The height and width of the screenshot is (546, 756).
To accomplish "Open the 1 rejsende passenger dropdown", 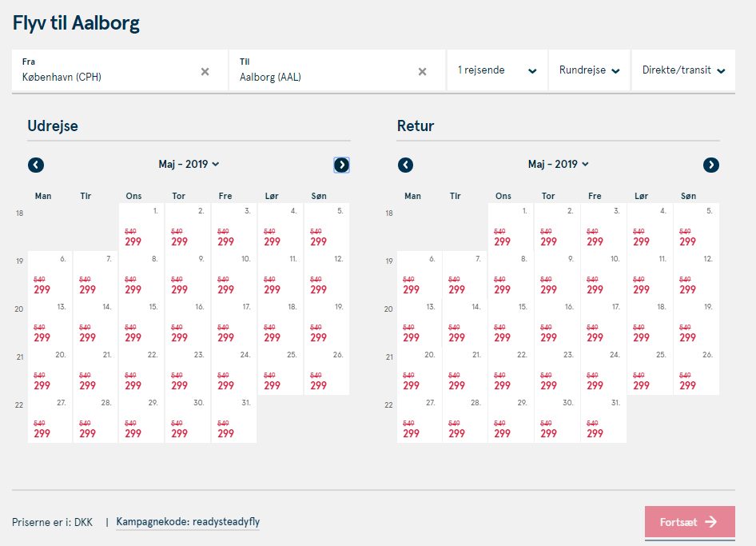I will pos(497,70).
